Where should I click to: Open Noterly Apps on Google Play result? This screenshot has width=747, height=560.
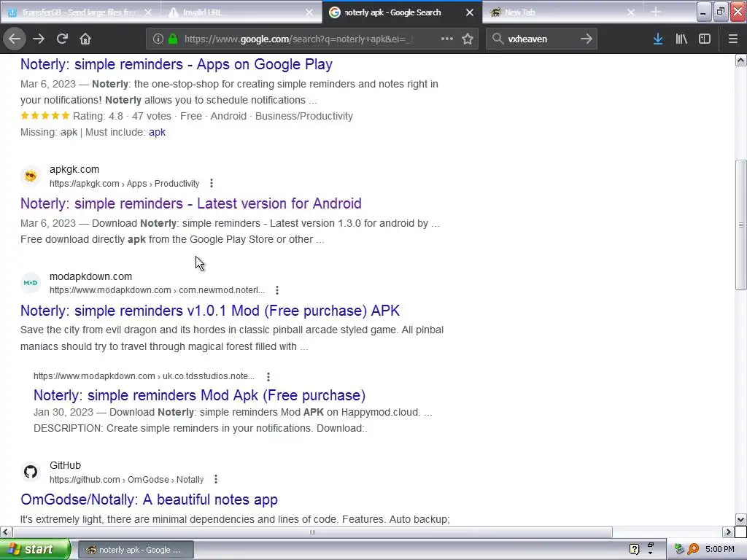point(177,64)
